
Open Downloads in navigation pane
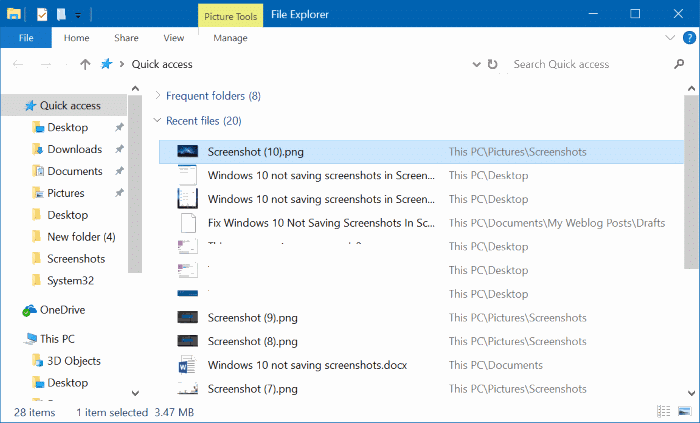[x=75, y=149]
